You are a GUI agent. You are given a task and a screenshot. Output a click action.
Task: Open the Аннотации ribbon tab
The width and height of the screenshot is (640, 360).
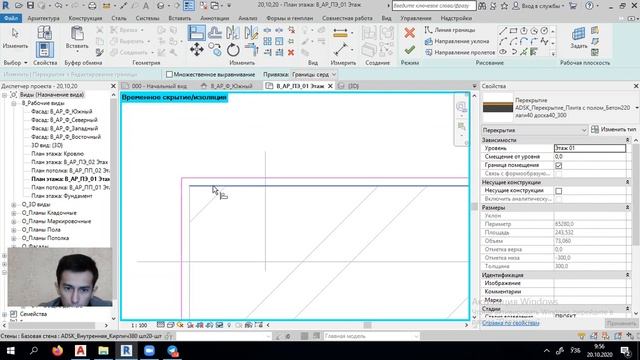click(x=215, y=18)
